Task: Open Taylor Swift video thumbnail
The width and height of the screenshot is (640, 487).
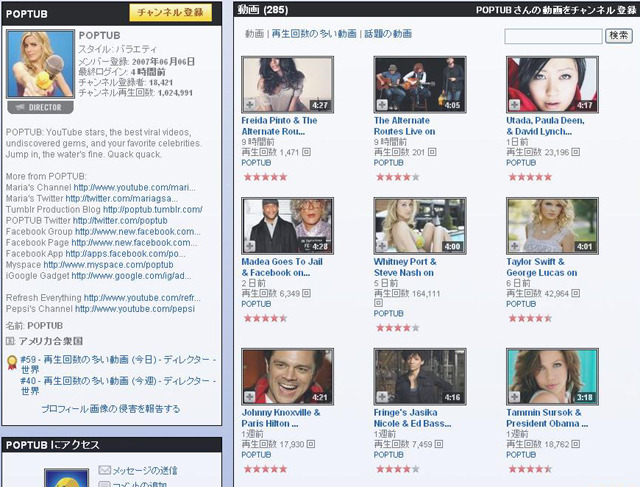Action: (x=552, y=226)
